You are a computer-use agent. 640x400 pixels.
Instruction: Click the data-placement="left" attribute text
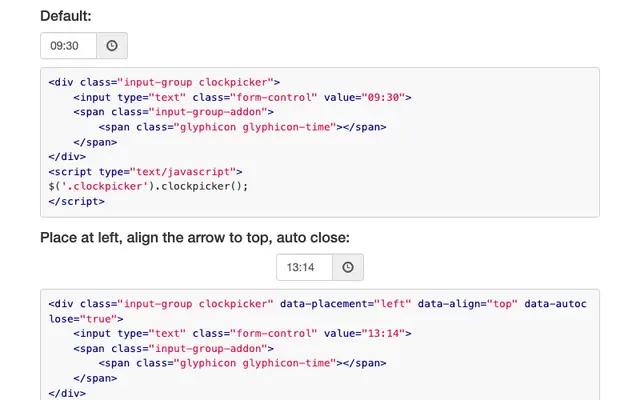pos(345,304)
